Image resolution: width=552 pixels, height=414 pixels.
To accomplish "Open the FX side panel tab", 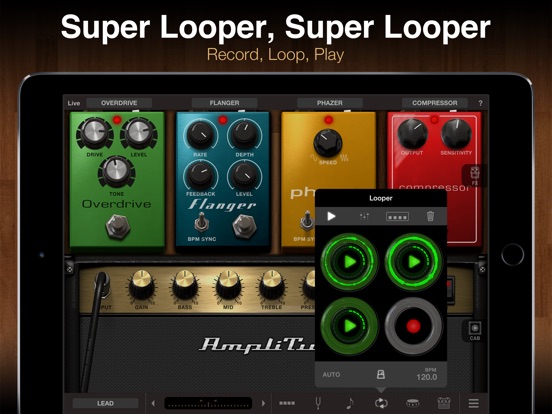I will [475, 176].
